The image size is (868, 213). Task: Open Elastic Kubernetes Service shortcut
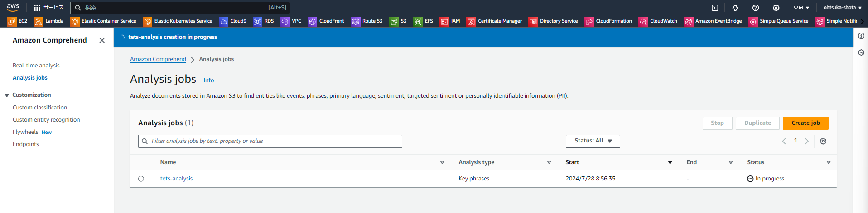point(178,21)
